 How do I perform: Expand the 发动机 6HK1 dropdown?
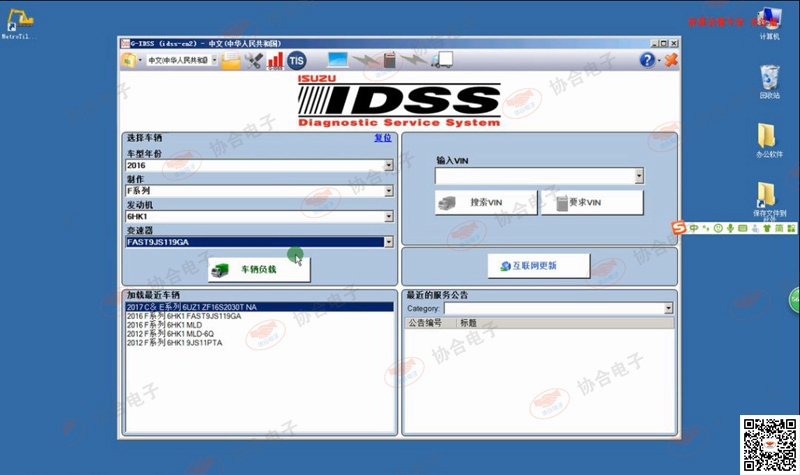[389, 216]
